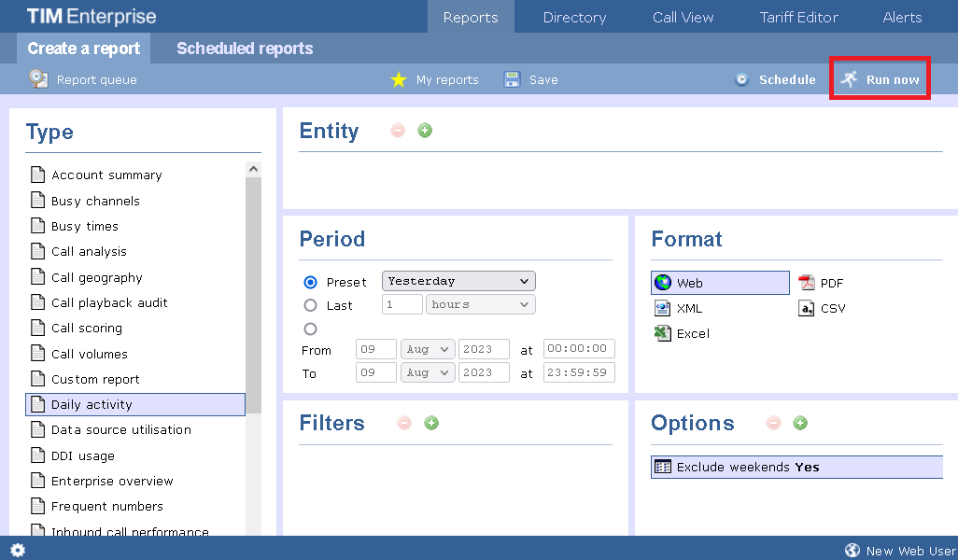Pick the XML format icon
958x560 pixels.
pyautogui.click(x=663, y=308)
